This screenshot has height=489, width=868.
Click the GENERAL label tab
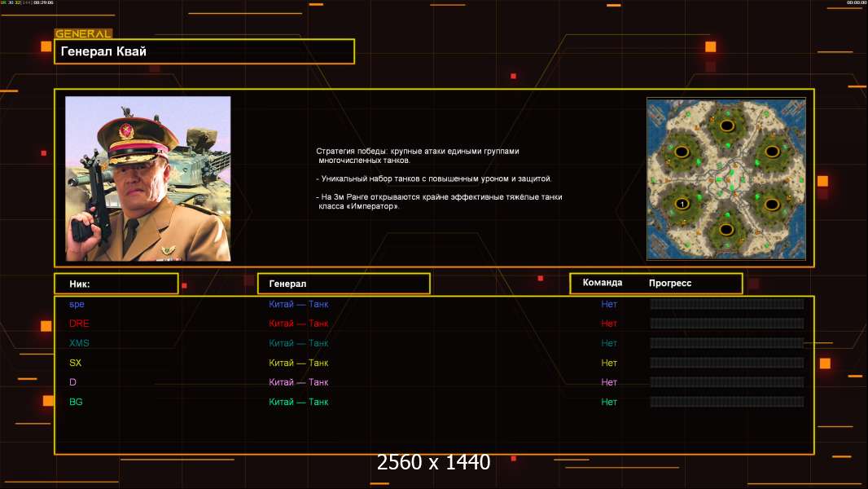coord(83,34)
